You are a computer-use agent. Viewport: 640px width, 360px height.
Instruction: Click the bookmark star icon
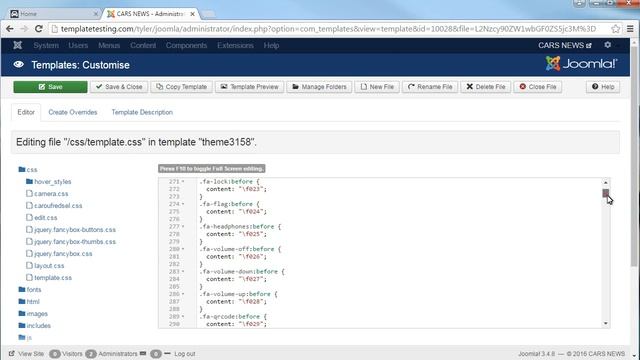[616, 29]
